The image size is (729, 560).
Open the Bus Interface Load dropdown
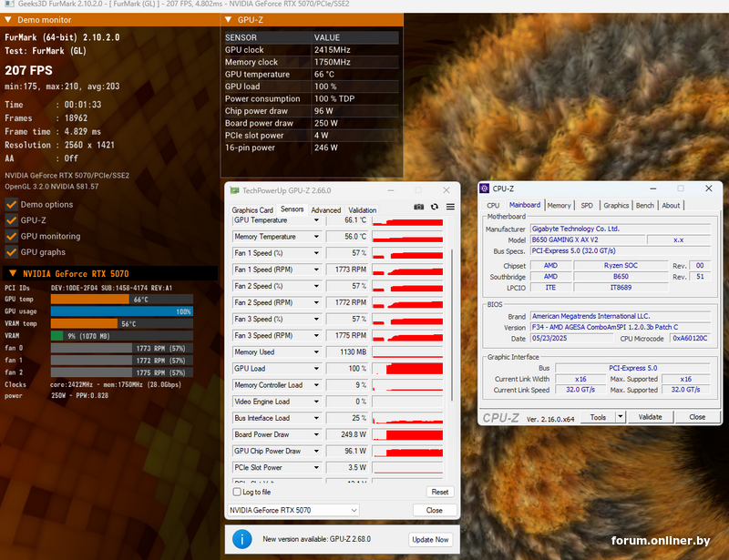(x=316, y=418)
